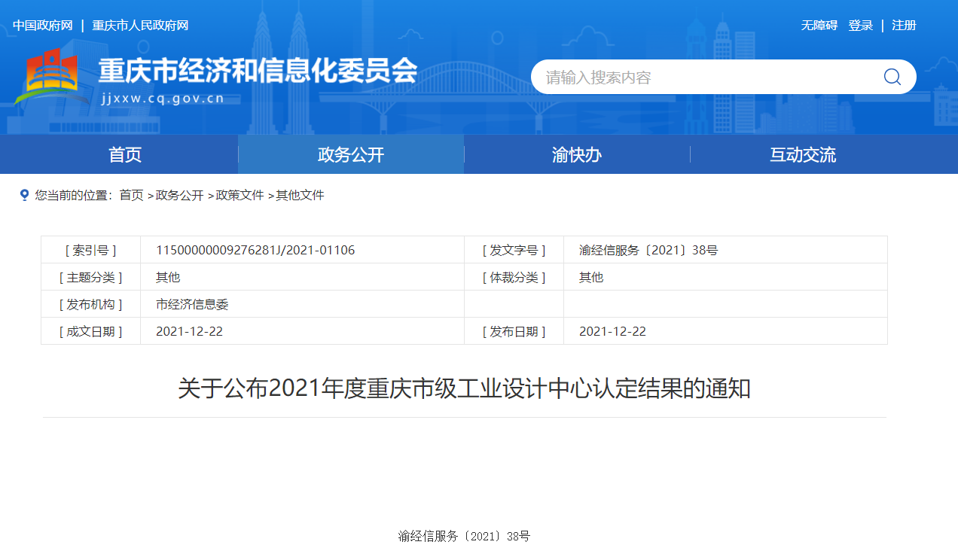The image size is (958, 560).
Task: Open the 重庆市人民政府网 link
Action: [x=140, y=26]
